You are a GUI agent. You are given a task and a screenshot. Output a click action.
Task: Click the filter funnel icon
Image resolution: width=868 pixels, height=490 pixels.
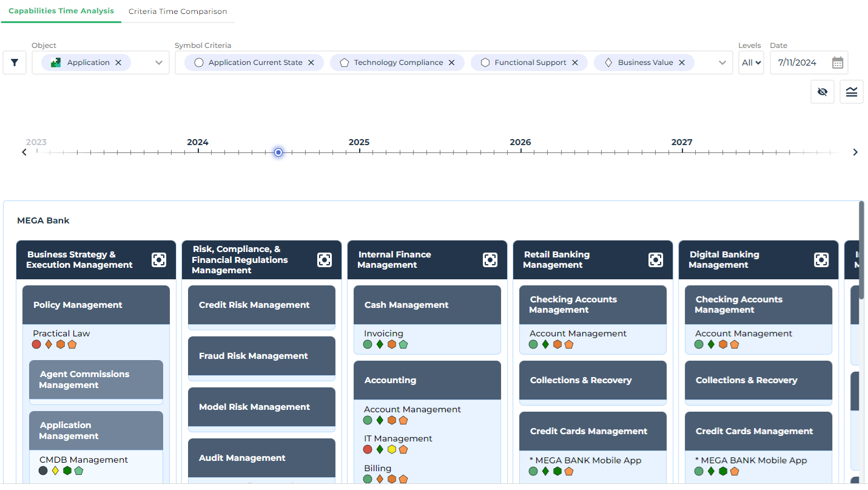coord(15,63)
